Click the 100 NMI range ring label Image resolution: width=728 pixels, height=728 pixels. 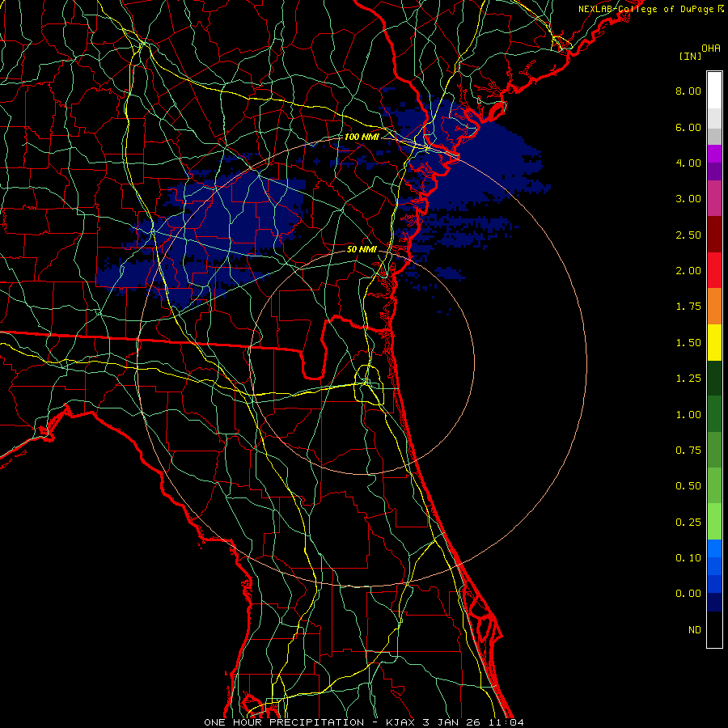tap(362, 137)
